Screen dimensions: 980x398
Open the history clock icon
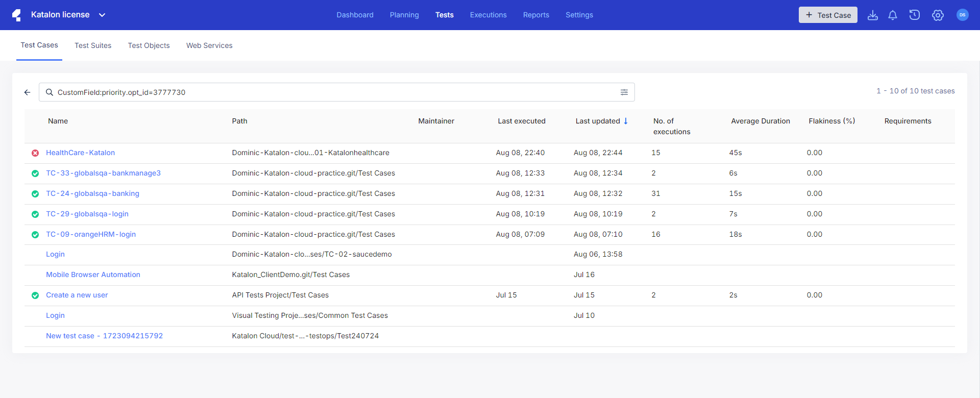tap(915, 15)
